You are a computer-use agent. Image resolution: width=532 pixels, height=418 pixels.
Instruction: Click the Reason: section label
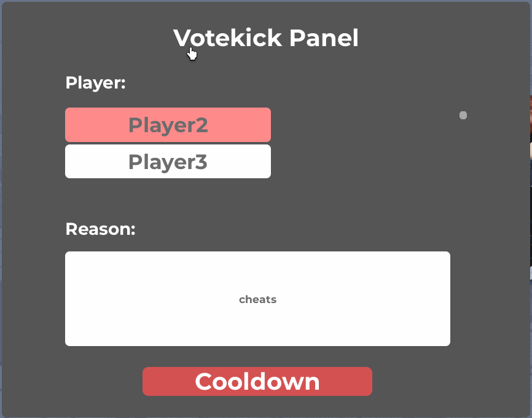pyautogui.click(x=100, y=229)
